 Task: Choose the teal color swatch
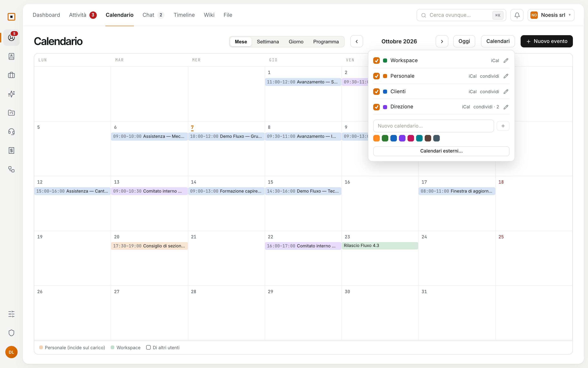pyautogui.click(x=419, y=138)
